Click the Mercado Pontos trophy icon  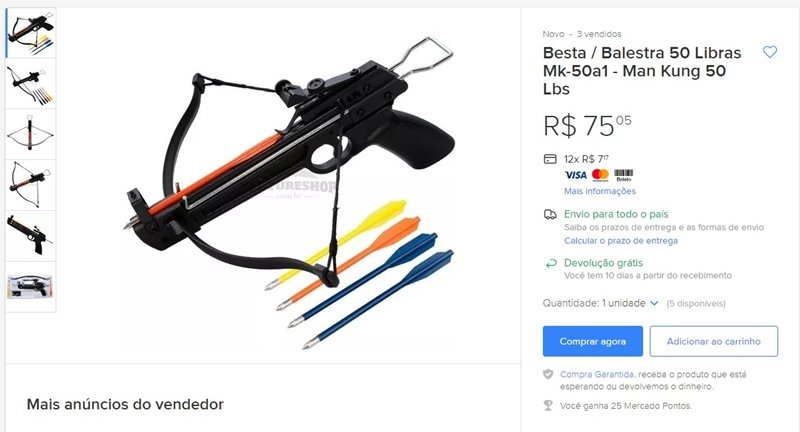pos(548,405)
